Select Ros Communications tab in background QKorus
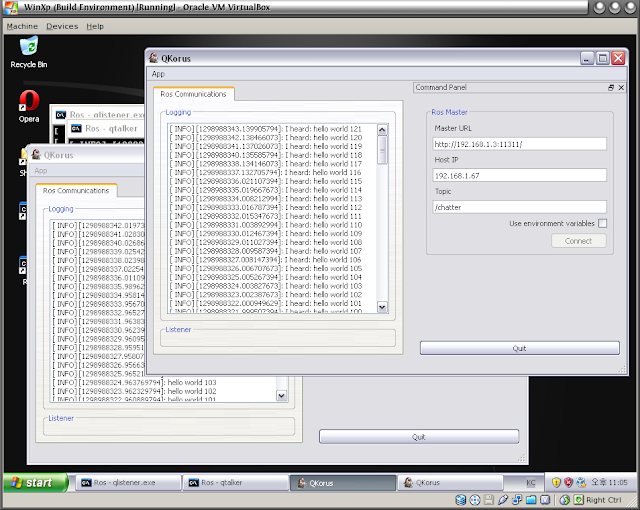This screenshot has height=510, width=640. tap(76, 191)
